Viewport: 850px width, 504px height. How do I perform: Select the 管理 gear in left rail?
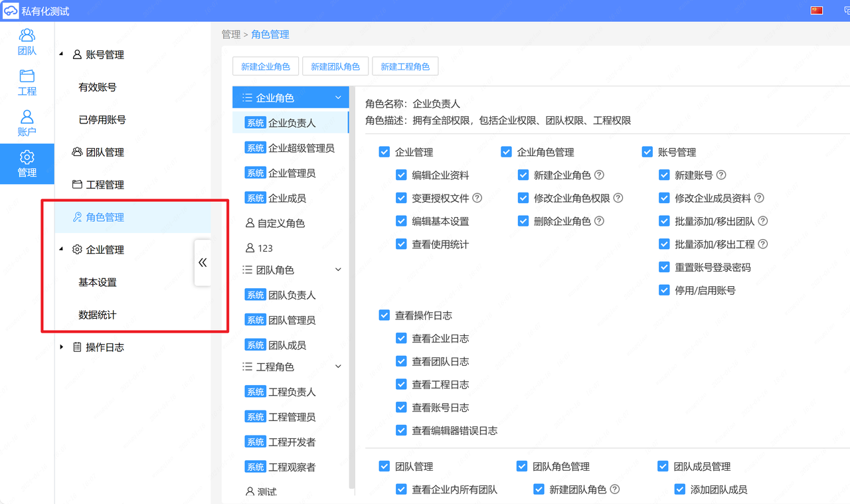[27, 164]
